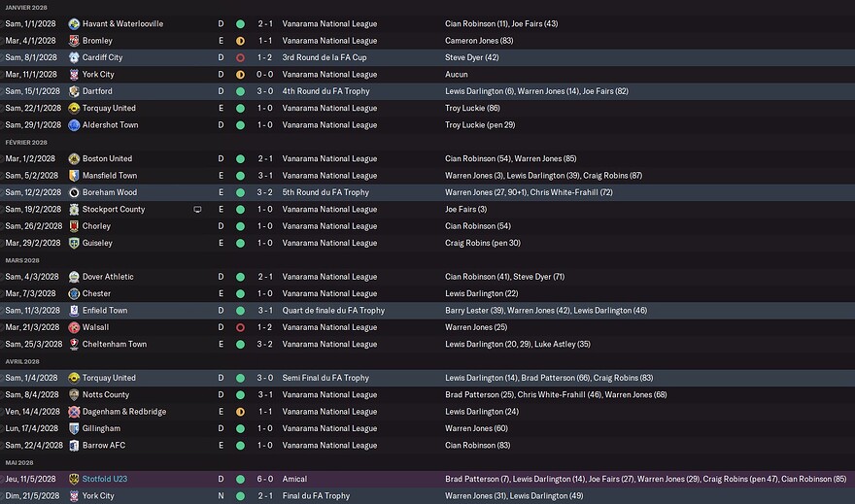Screen dimensions: 855x504
Task: Open Cardiff City team name
Action: (103, 57)
